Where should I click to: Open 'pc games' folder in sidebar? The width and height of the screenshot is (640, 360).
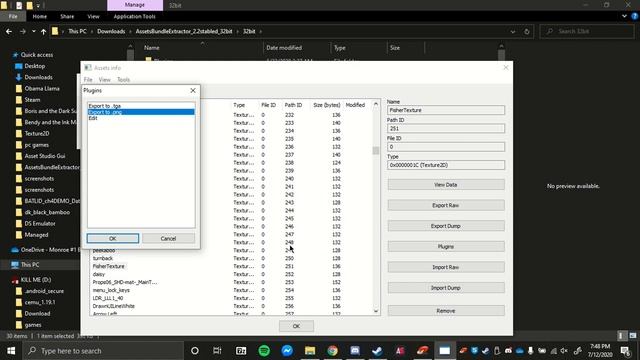coord(36,145)
